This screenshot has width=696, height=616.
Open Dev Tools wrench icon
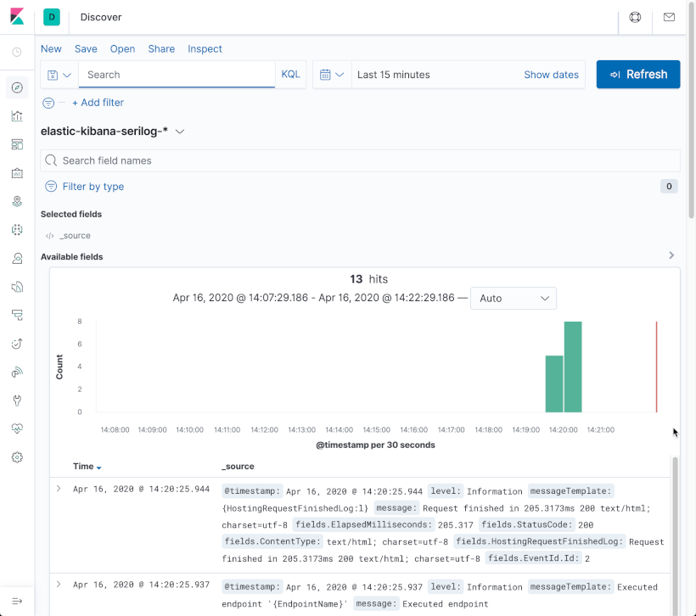17,400
